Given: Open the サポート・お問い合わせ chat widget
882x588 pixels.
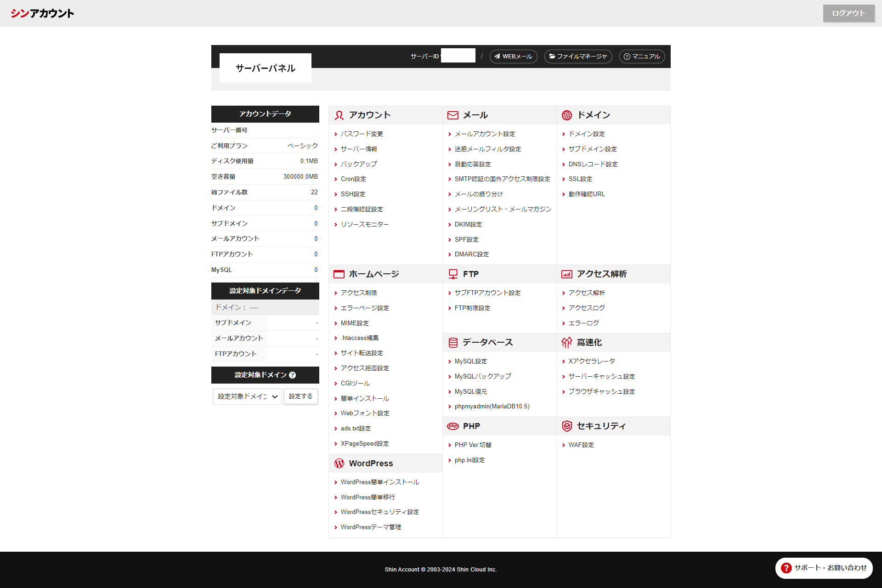Looking at the screenshot, I should (x=824, y=568).
